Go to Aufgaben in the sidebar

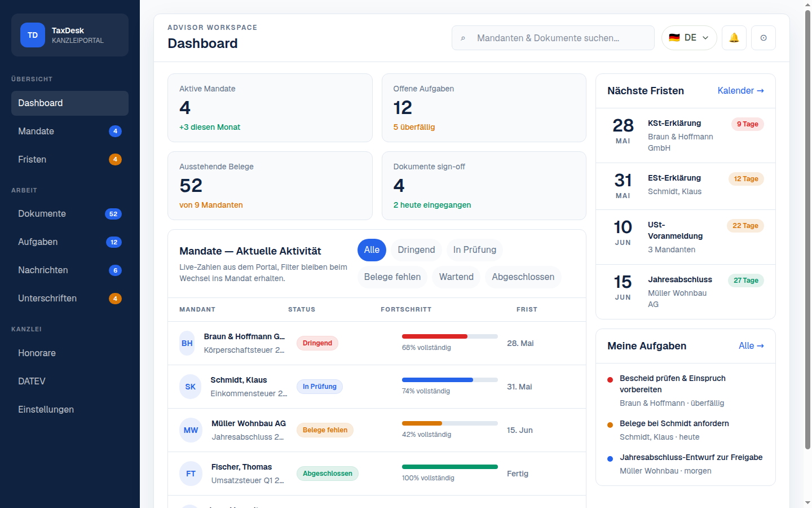point(70,242)
